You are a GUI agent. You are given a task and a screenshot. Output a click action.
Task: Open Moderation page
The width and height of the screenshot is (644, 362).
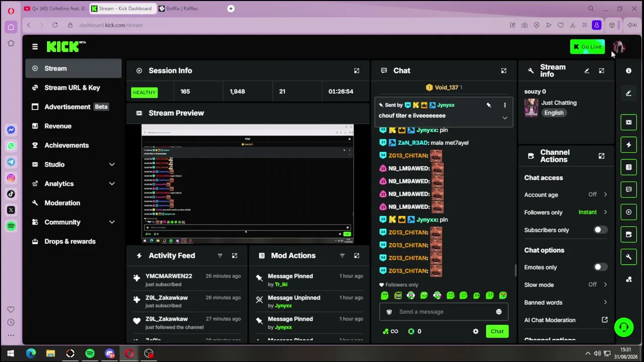coord(73,203)
